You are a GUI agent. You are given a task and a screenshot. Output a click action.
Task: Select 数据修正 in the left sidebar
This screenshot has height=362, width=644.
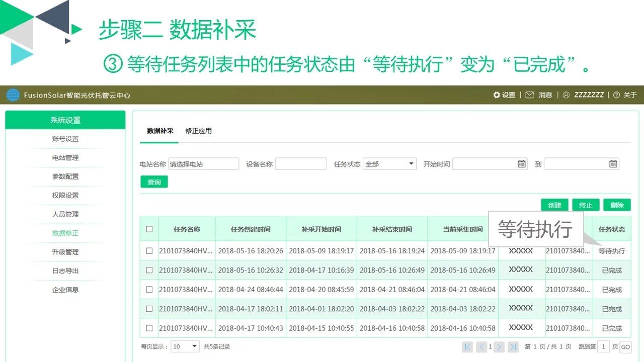pos(65,233)
